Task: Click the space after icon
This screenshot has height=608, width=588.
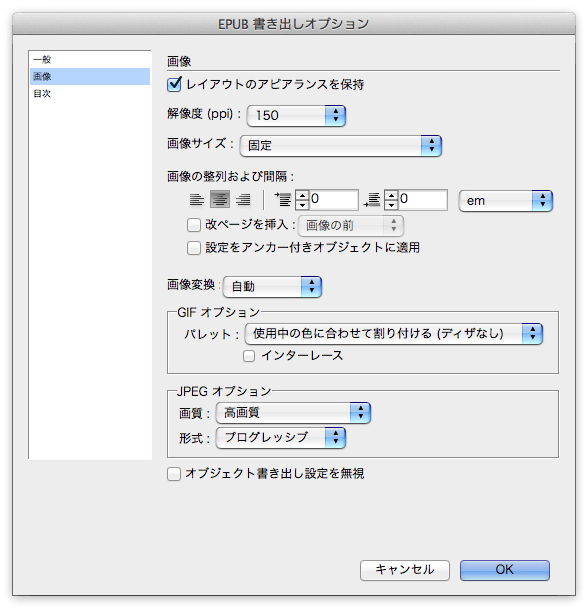Action: click(x=372, y=200)
